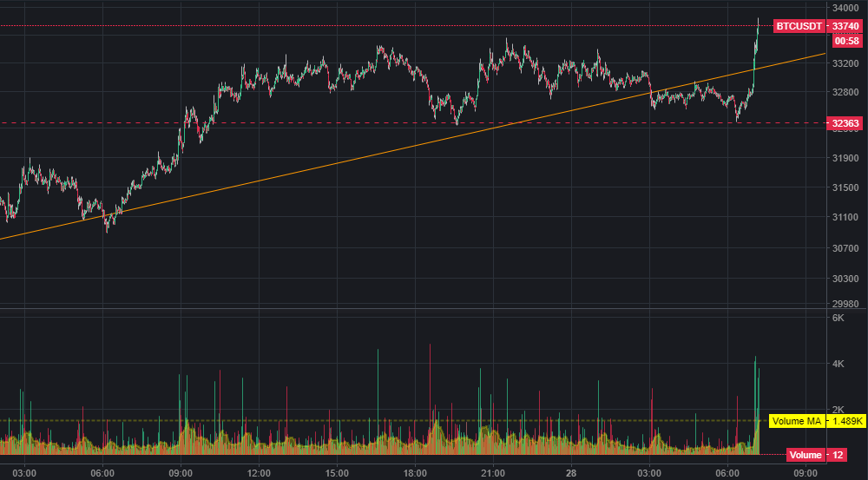Click the 15:00 time axis label
Viewport: 868px width, 480px height.
point(337,473)
